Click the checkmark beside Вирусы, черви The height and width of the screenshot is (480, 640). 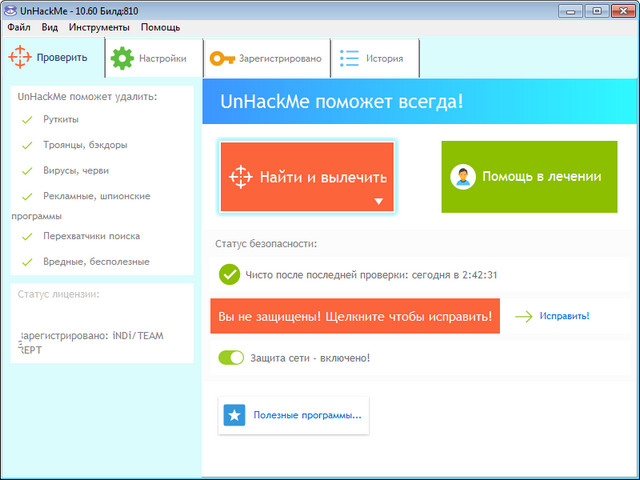pos(27,171)
